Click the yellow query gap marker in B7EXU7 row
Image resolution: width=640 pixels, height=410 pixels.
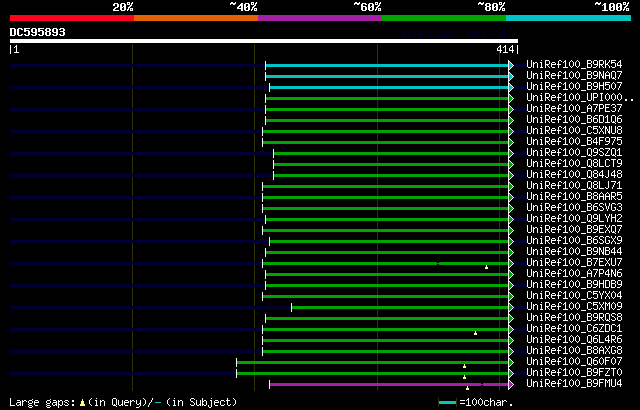coord(486,267)
